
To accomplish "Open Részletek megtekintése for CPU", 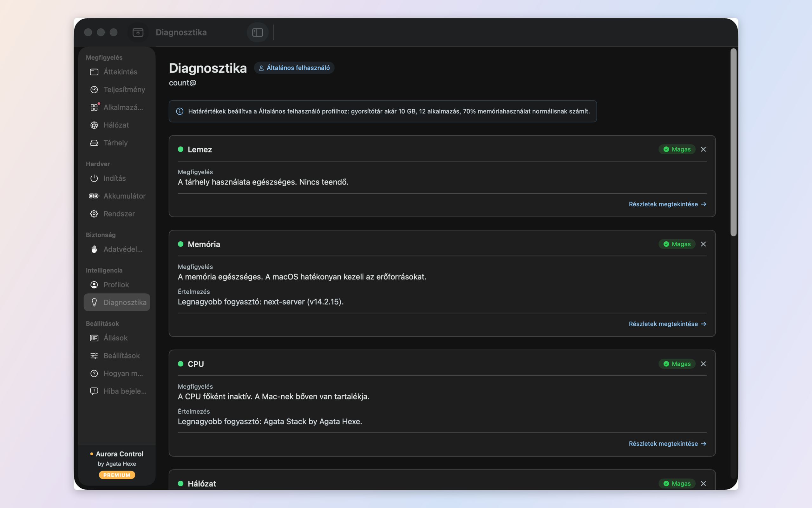I will click(667, 444).
